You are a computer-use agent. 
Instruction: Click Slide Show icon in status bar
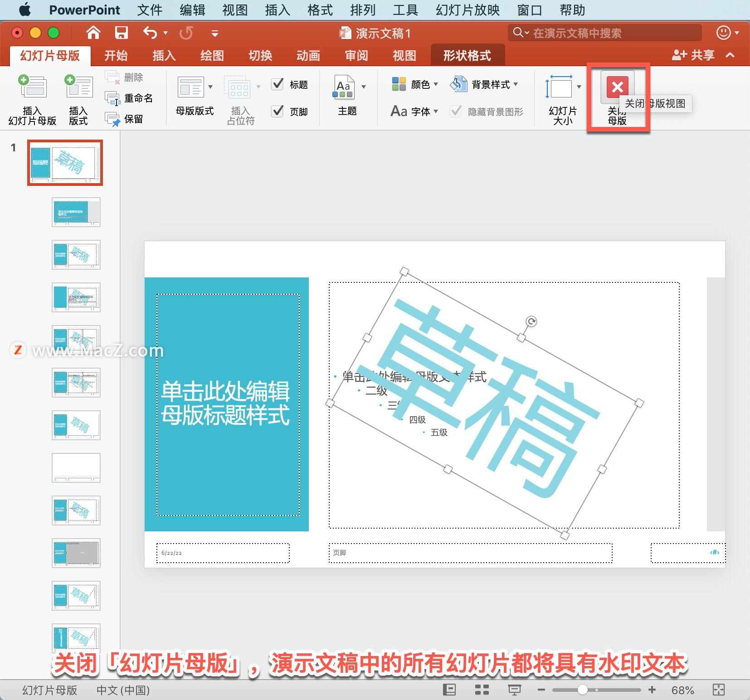(x=514, y=690)
